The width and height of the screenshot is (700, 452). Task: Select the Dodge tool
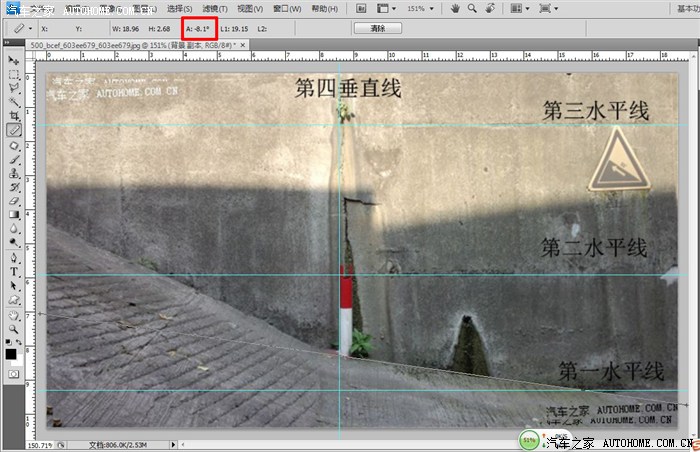(x=14, y=243)
